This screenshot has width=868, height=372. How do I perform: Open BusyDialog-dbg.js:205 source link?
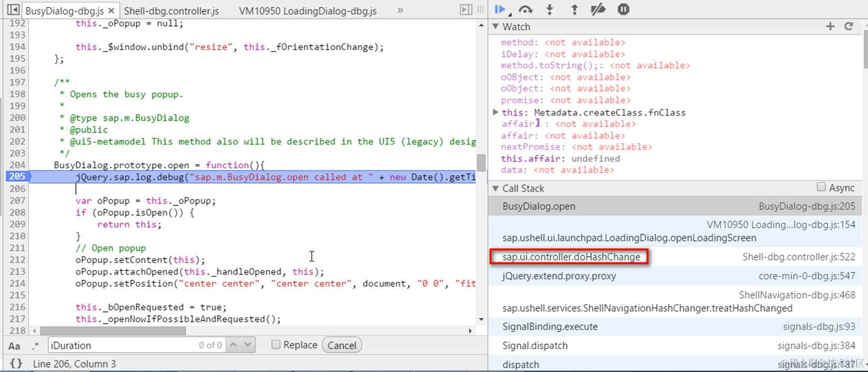pyautogui.click(x=806, y=206)
